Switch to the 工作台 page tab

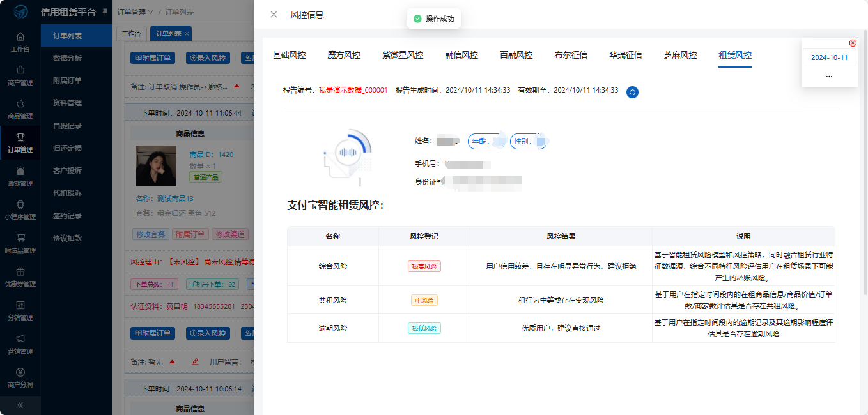[x=131, y=34]
